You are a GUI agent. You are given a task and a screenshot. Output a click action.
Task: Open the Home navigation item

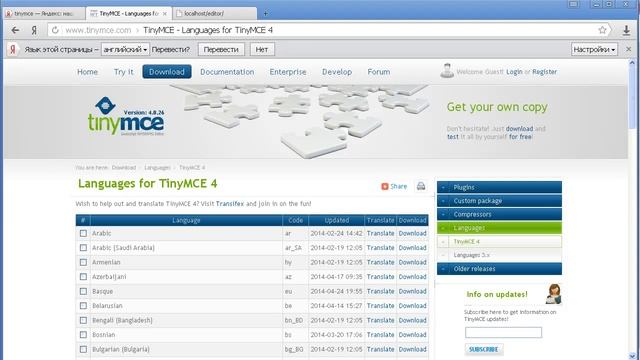click(x=87, y=72)
